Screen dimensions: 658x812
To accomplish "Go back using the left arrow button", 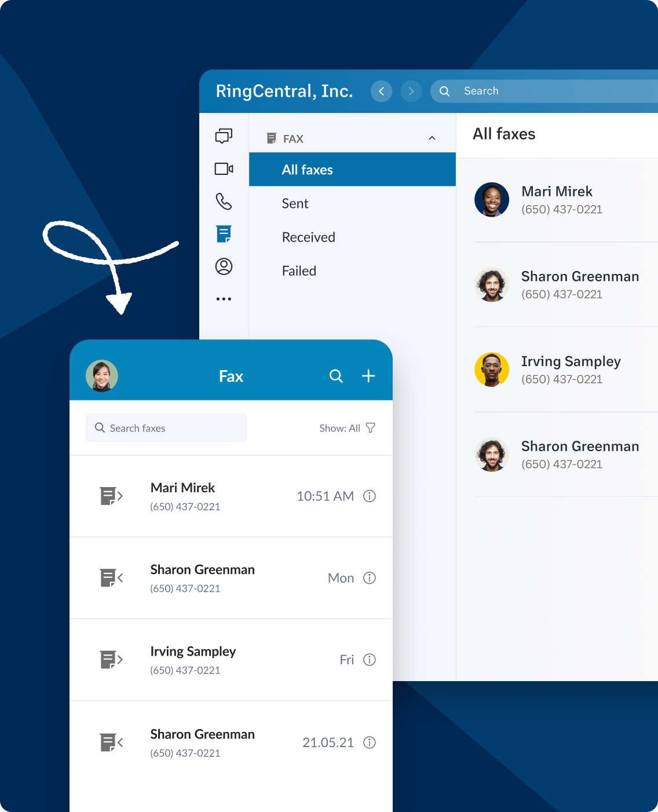I will (x=381, y=91).
